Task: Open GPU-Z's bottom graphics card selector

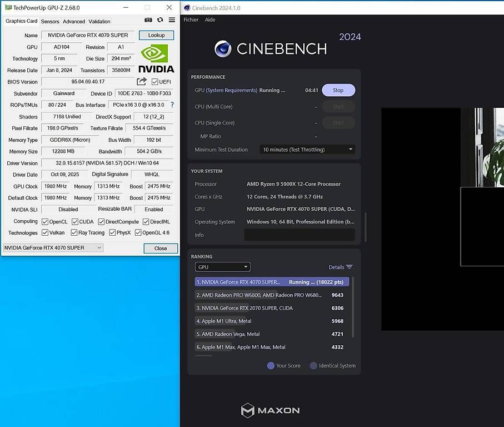Action: [53, 247]
